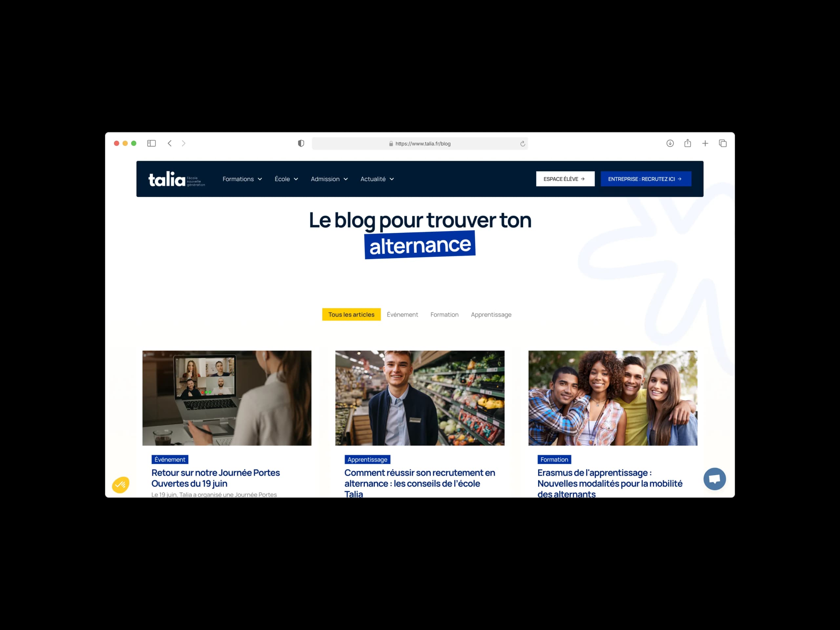
Task: Click the yellow round badge icon
Action: [x=121, y=485]
